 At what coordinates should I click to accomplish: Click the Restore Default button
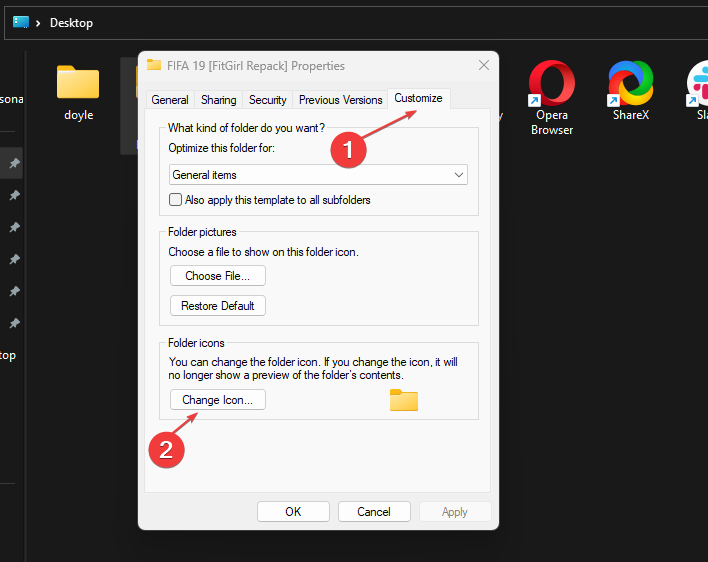[218, 306]
